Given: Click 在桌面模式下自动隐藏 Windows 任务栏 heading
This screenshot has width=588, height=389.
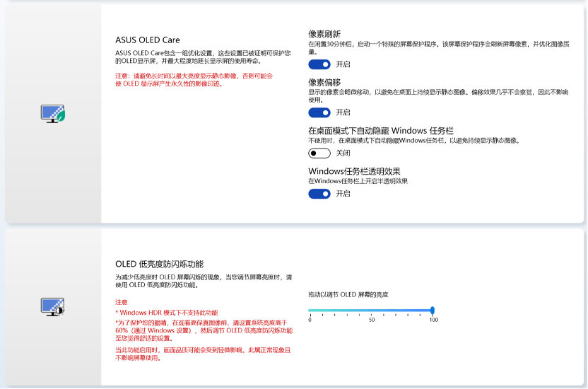Looking at the screenshot, I should (x=381, y=131).
